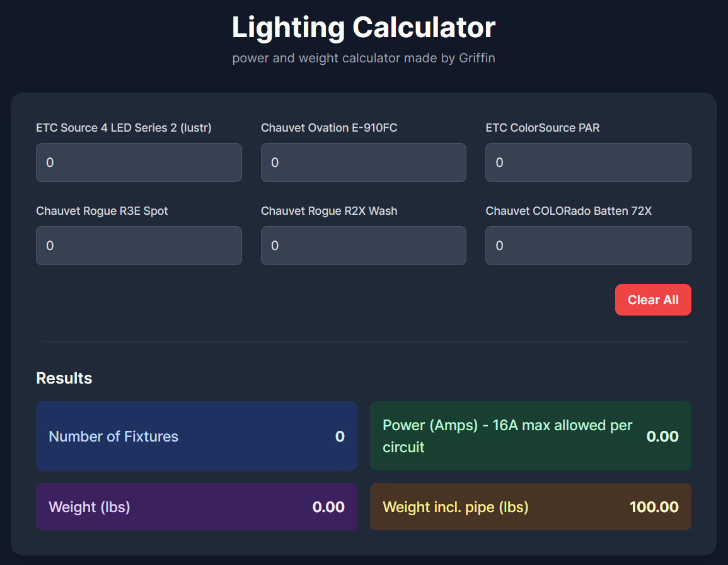Select the Weight (lbs) result card

pos(196,506)
